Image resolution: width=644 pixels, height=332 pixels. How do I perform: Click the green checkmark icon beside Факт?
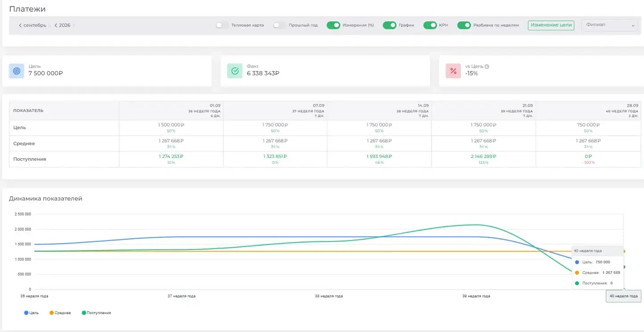(x=235, y=71)
